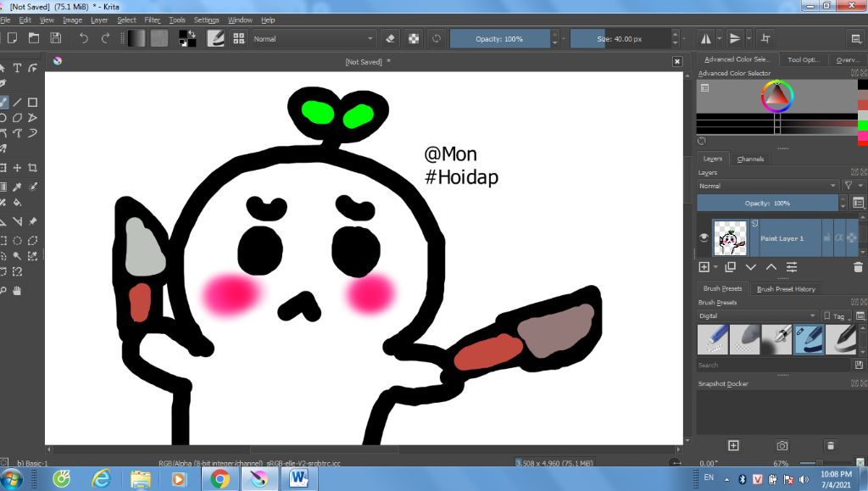Screen dimensions: 868x491
Task: Undo the last stroke
Action: [84, 38]
